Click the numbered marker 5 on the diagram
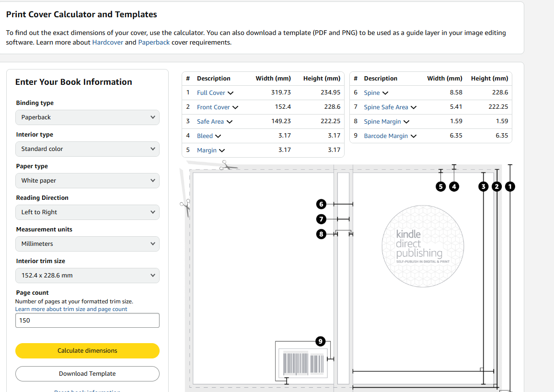 (x=440, y=186)
